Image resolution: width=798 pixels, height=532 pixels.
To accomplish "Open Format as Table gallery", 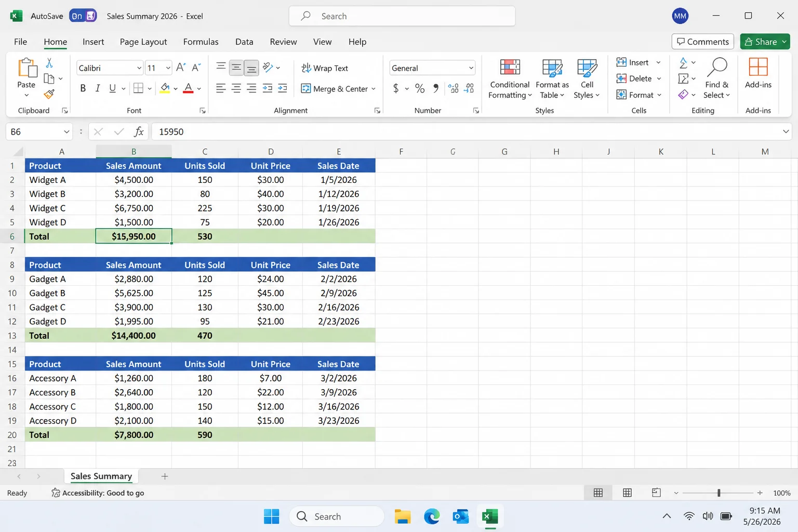I will coord(552,79).
